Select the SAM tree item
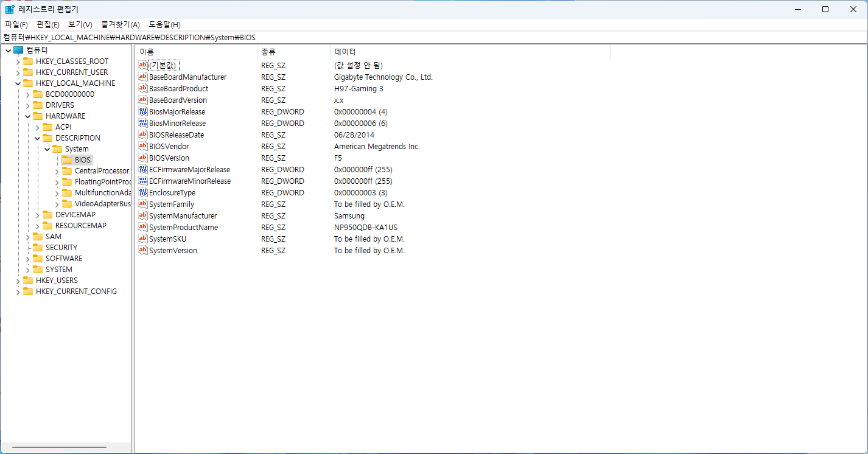Viewport: 868px width, 454px height. point(54,237)
